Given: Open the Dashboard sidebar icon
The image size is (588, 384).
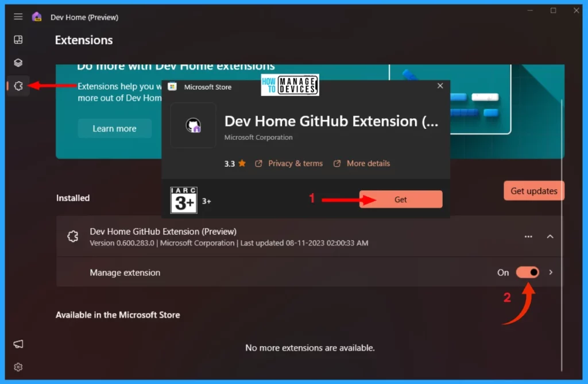Looking at the screenshot, I should tap(18, 40).
